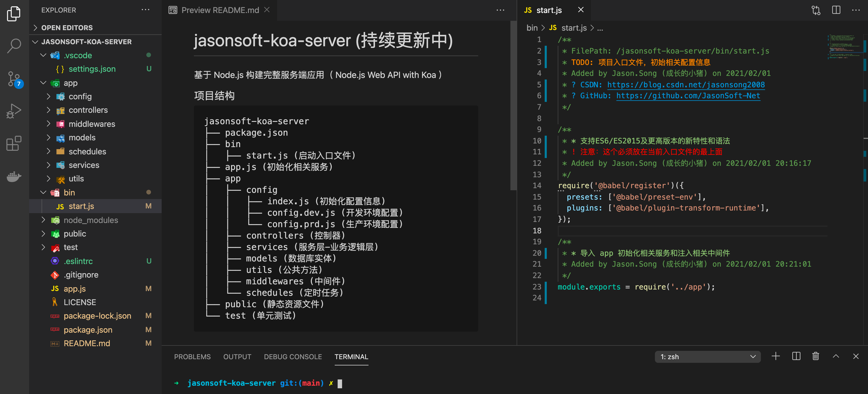Split the start.js editor right
The width and height of the screenshot is (868, 394).
pos(836,10)
